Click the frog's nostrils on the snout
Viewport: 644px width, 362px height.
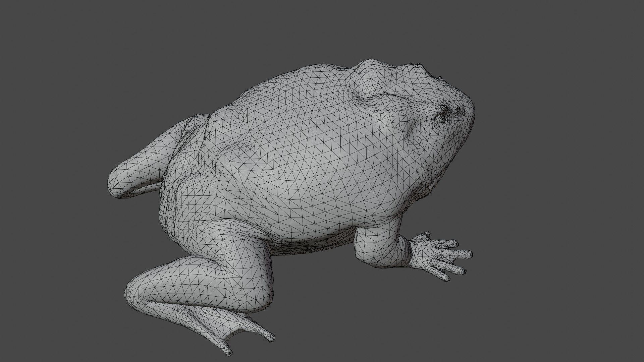pyautogui.click(x=449, y=115)
